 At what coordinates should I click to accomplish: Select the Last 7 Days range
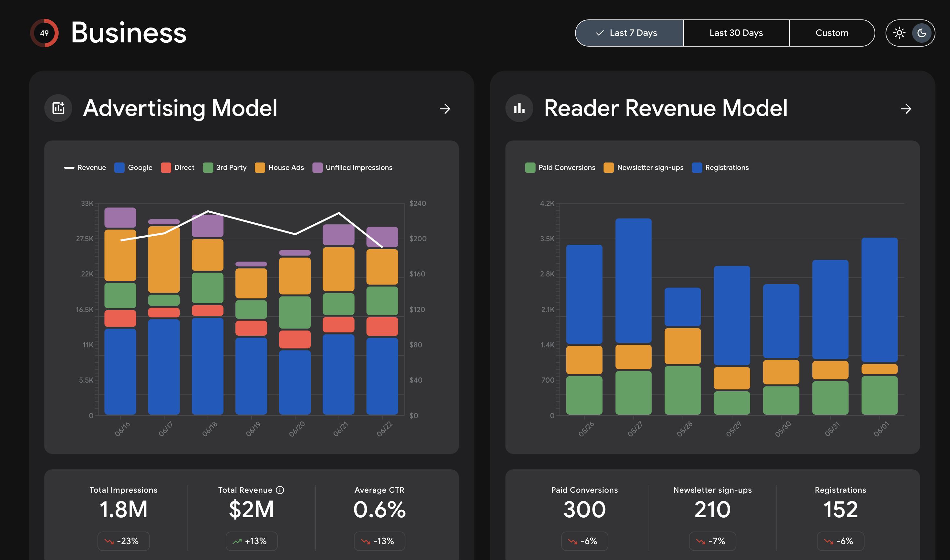629,33
